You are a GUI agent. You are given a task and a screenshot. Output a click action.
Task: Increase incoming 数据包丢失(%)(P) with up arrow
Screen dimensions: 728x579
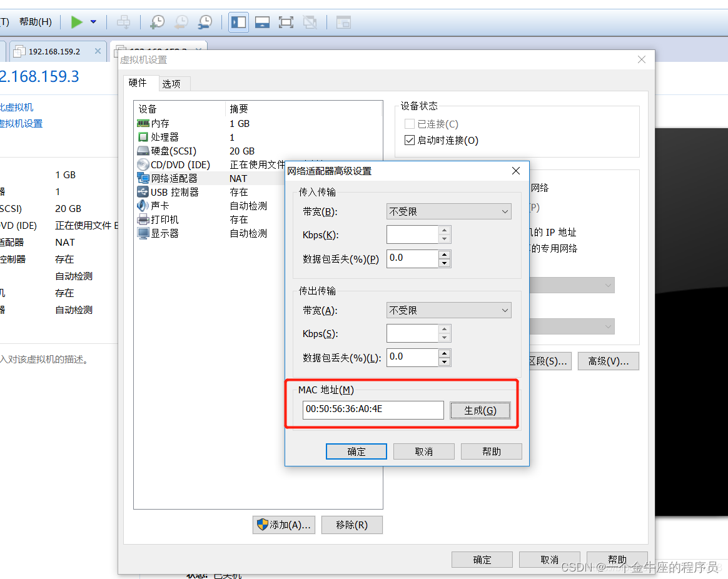click(444, 254)
